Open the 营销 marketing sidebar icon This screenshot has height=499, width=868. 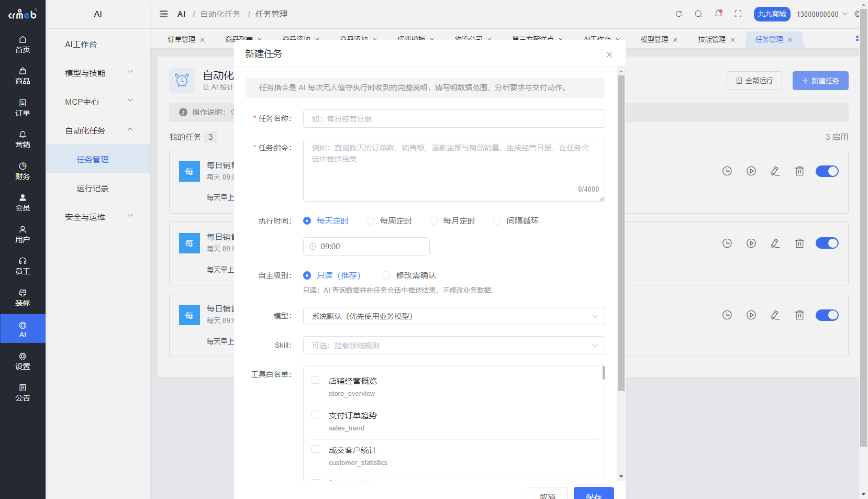click(x=23, y=139)
